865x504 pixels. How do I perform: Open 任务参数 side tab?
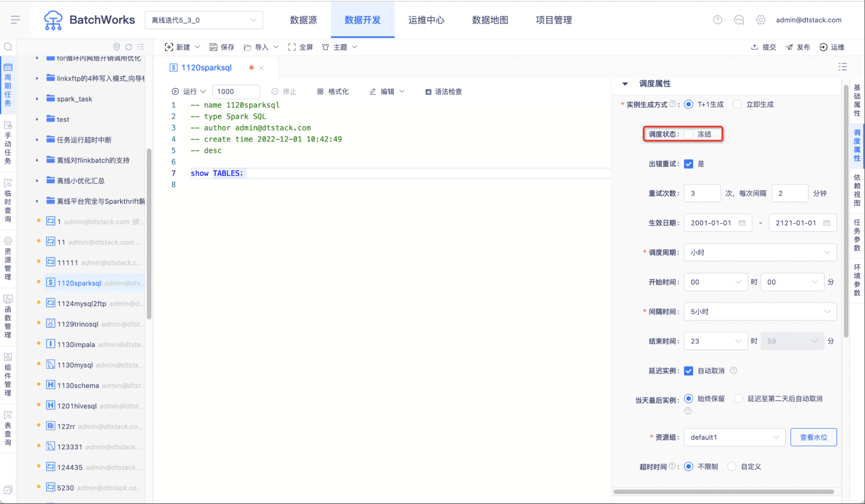tap(857, 235)
